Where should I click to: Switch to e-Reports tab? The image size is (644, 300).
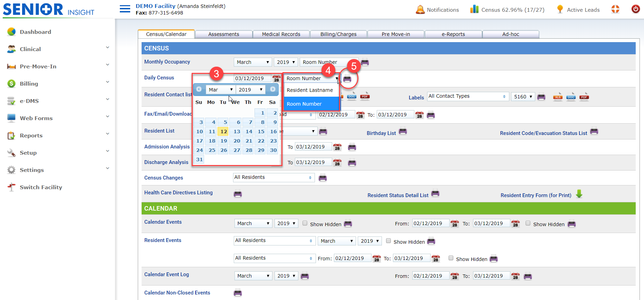tap(453, 34)
